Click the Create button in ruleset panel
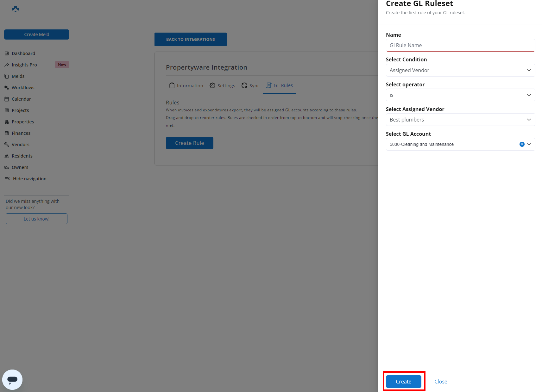Image resolution: width=542 pixels, height=392 pixels. pos(403,382)
